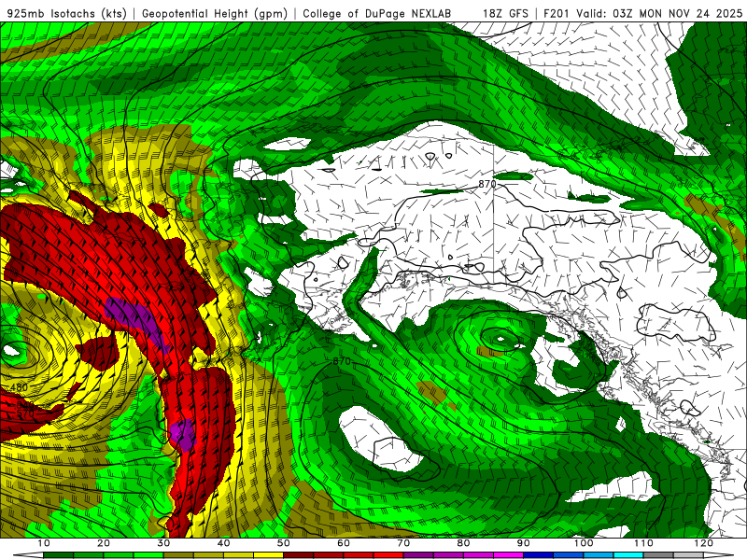Click the '80' value on the color scale
The width and height of the screenshot is (747, 560).
pyautogui.click(x=463, y=543)
